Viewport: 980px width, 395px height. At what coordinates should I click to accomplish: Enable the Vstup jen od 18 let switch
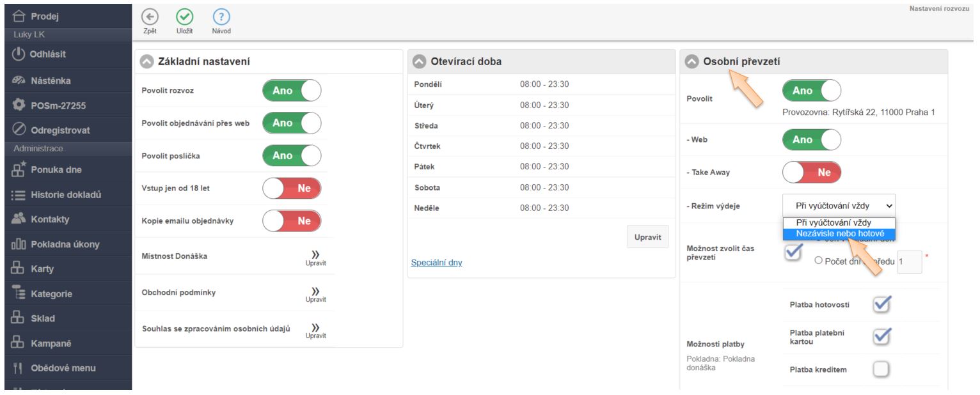pyautogui.click(x=292, y=188)
